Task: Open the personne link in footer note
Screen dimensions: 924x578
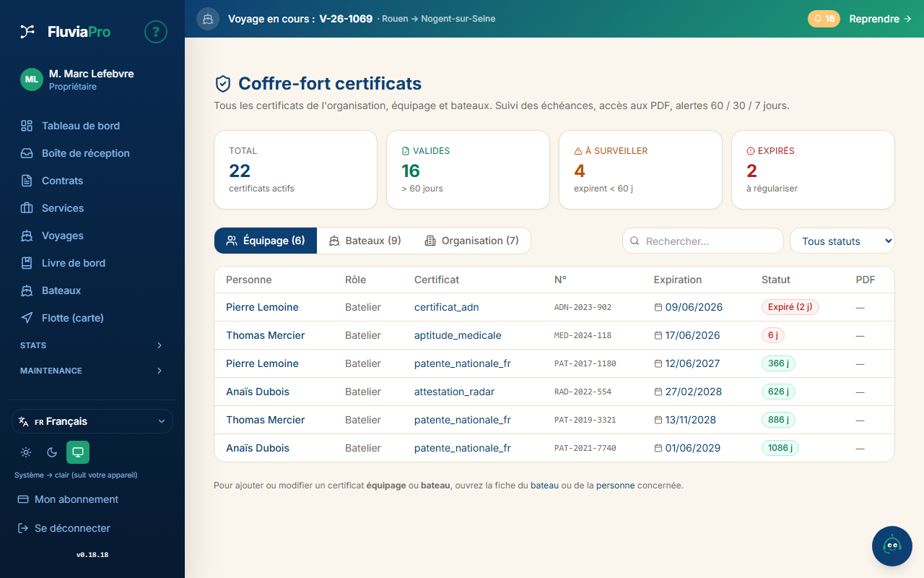Action: pyautogui.click(x=615, y=486)
